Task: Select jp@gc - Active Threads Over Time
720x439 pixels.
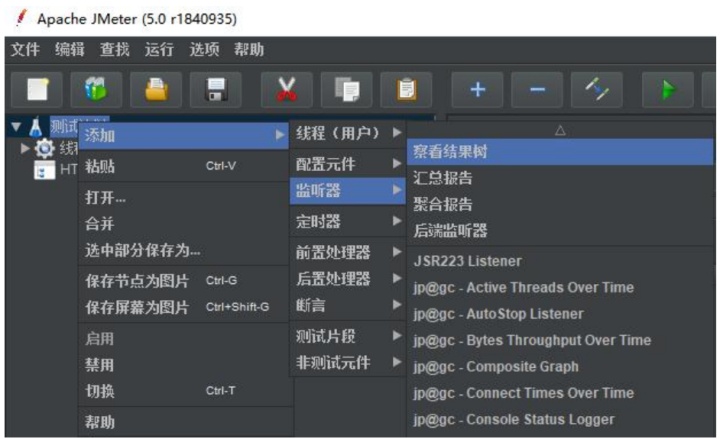Action: [560, 287]
